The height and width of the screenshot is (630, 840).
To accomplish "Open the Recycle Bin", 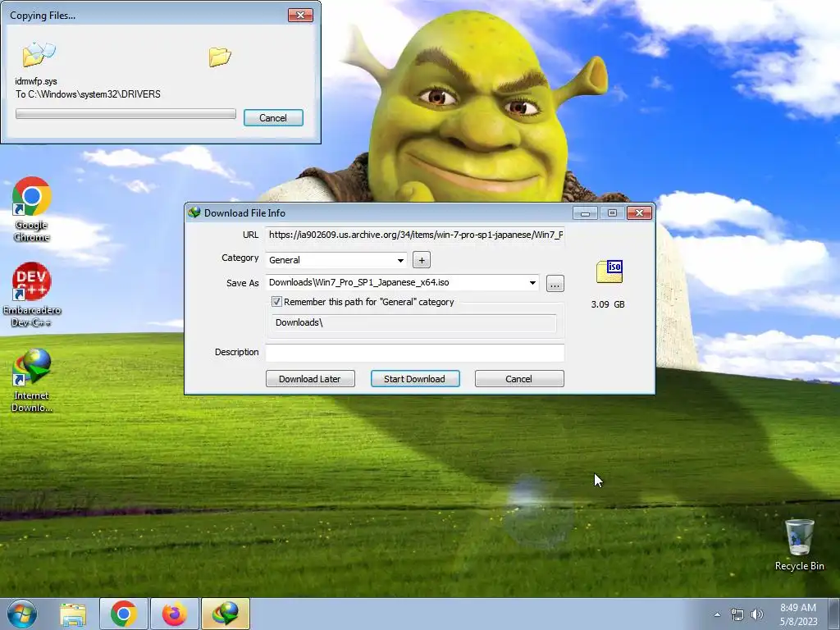I will 799,545.
